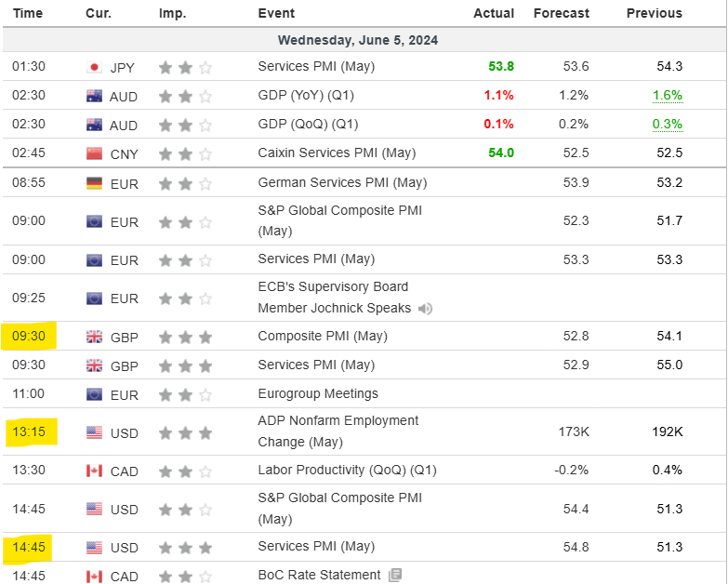Click the Canada flag on Labor Productivity row

(94, 471)
